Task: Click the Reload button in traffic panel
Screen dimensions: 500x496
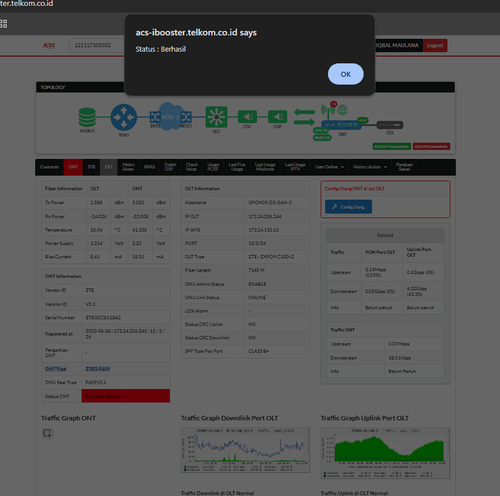Action: pyautogui.click(x=385, y=235)
